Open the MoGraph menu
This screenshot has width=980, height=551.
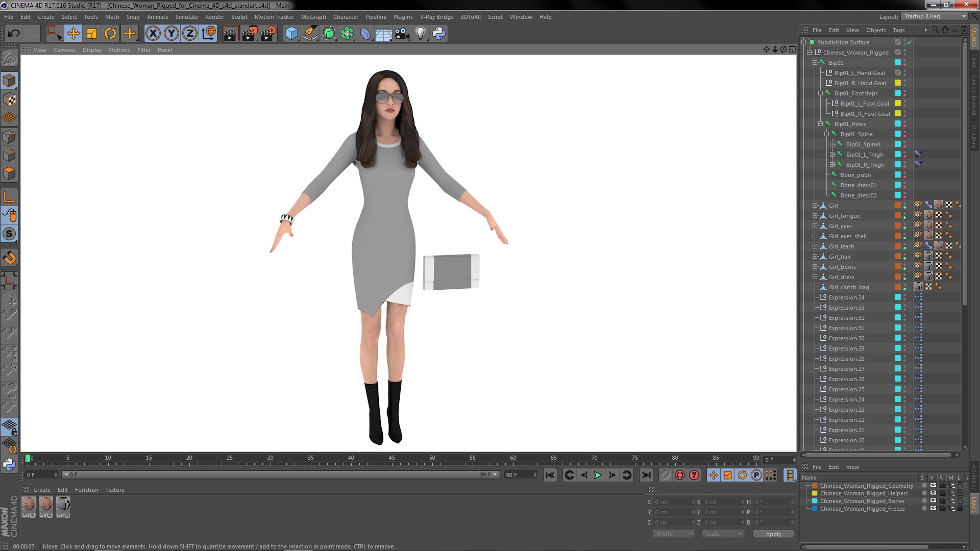313,17
